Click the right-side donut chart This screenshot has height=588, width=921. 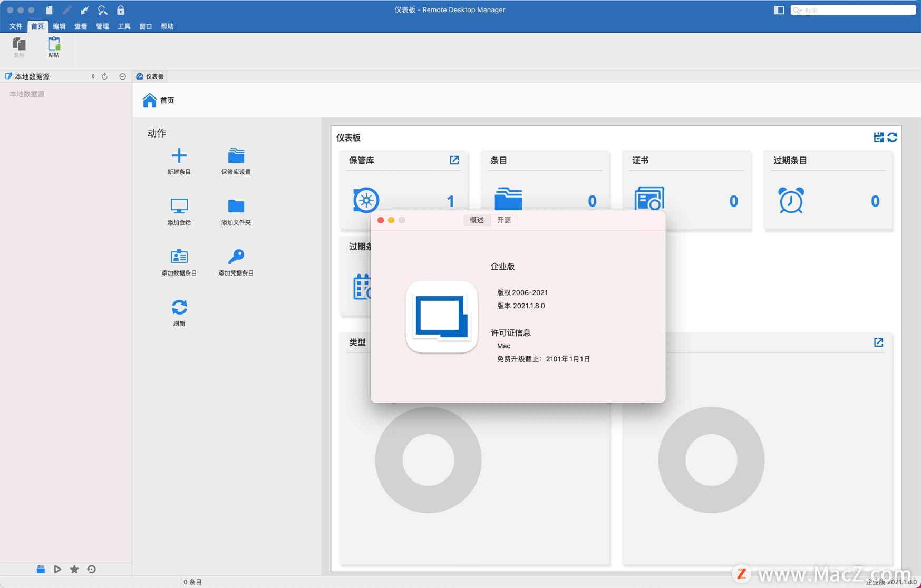click(x=711, y=459)
